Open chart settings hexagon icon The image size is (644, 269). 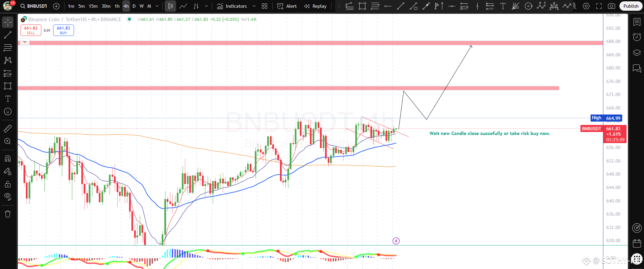586,6
